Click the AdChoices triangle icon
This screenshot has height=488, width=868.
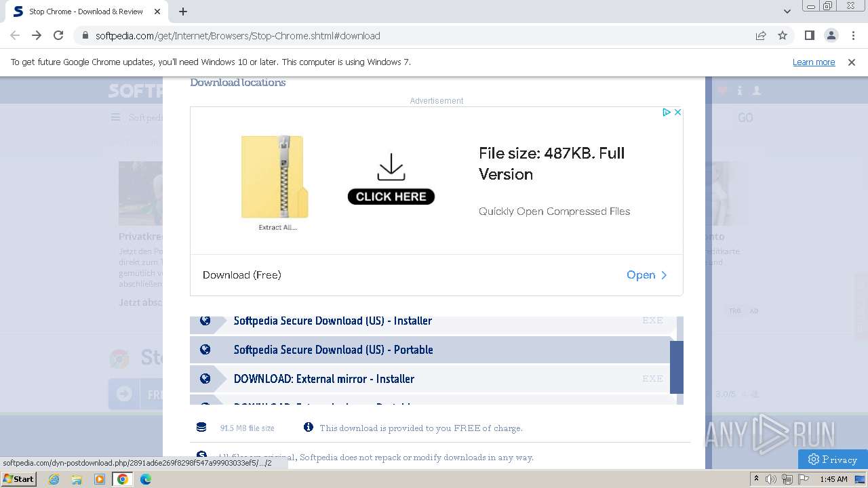tap(667, 112)
